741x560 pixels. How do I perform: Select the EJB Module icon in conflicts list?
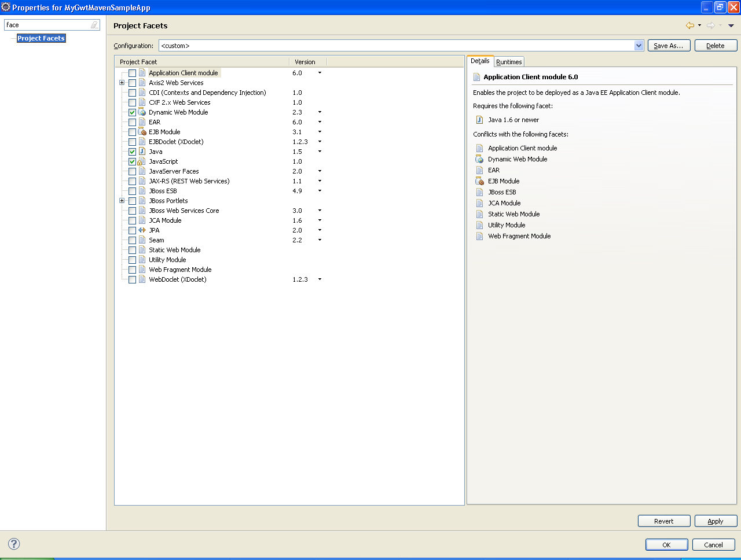tap(479, 180)
